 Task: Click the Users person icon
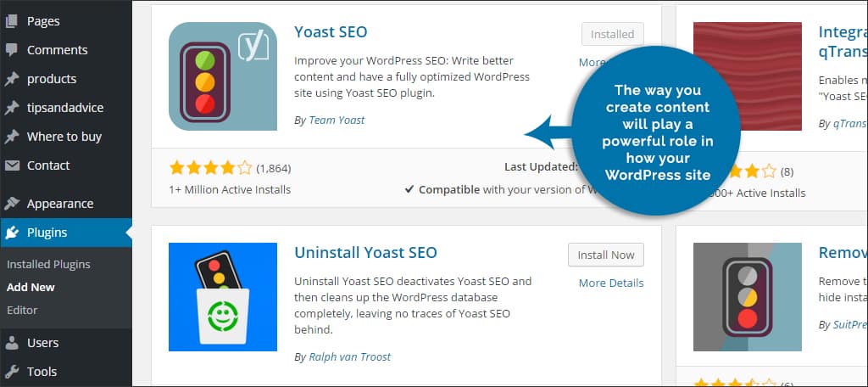coord(12,343)
